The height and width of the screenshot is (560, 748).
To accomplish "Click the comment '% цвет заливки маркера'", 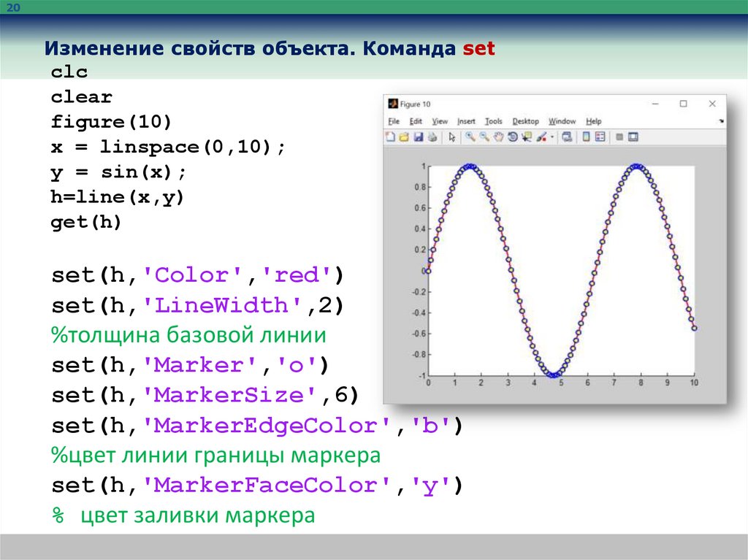I will pos(183,515).
